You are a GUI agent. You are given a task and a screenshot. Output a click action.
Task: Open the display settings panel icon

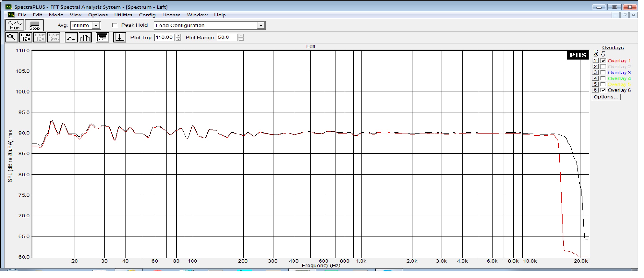tap(103, 37)
